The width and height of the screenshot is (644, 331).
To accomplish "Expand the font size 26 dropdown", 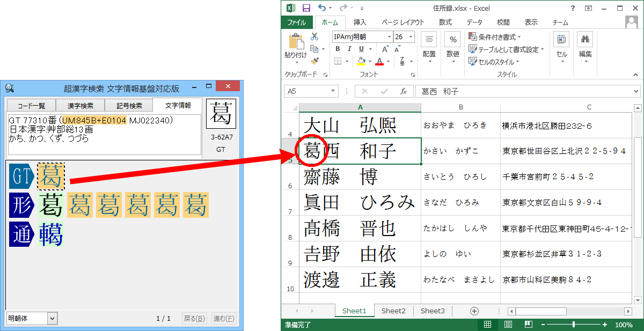I will (411, 36).
